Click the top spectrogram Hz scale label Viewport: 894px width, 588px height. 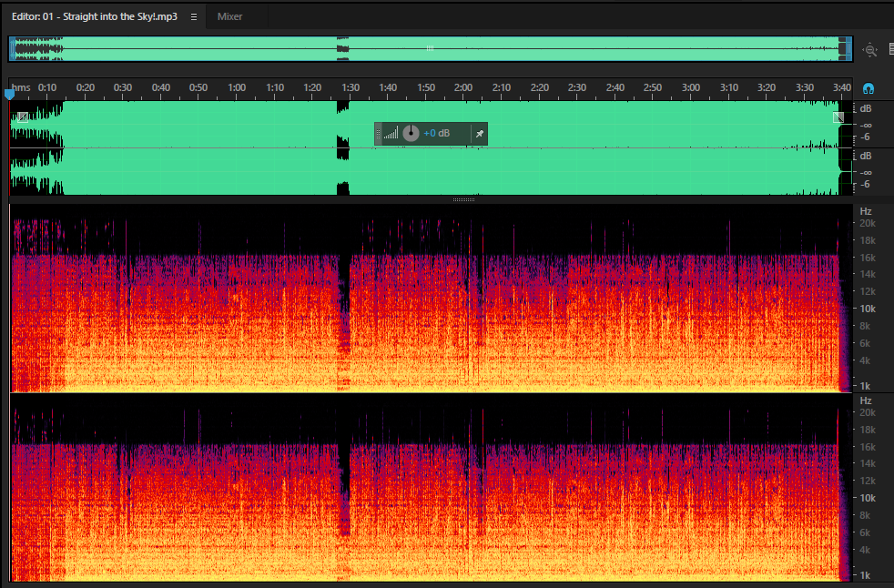pos(866,211)
